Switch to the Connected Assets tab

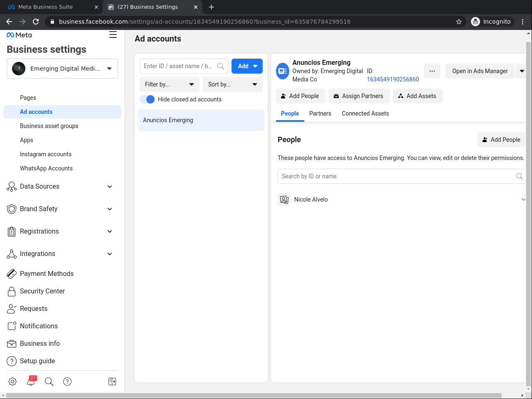365,113
